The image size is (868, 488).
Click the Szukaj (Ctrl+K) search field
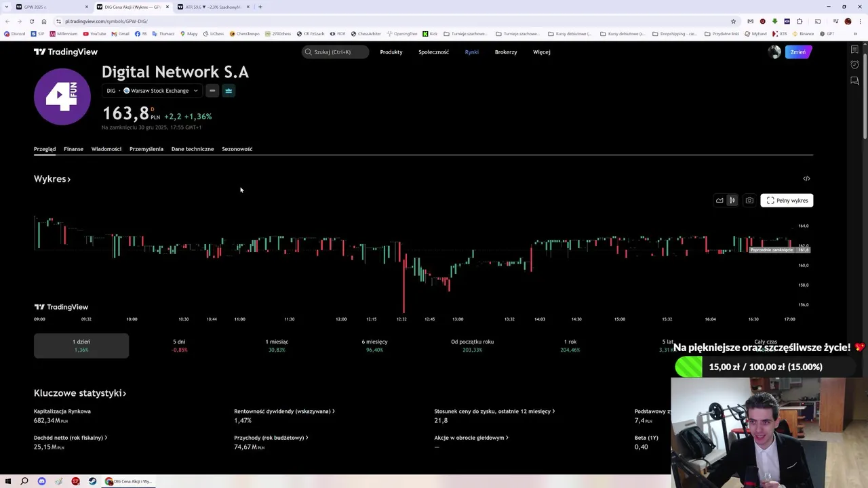pyautogui.click(x=336, y=52)
